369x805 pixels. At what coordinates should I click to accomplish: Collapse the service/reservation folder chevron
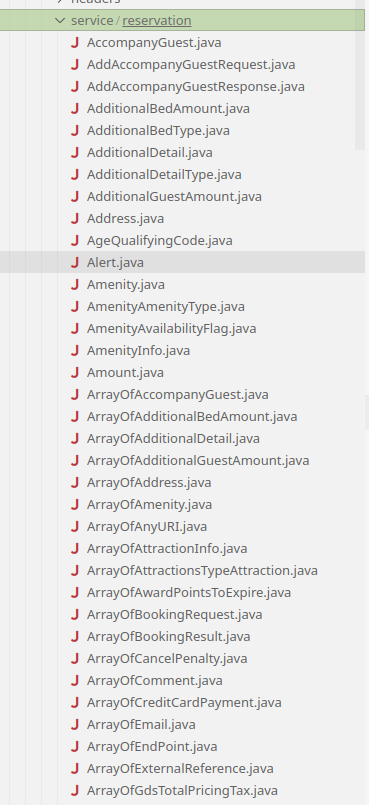point(60,21)
